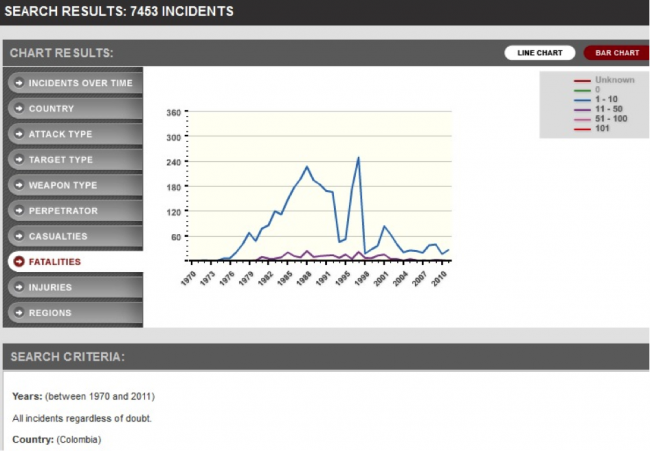Screen dimensions: 650x451
Task: Click x-axis year '2010'
Action: pyautogui.click(x=439, y=278)
